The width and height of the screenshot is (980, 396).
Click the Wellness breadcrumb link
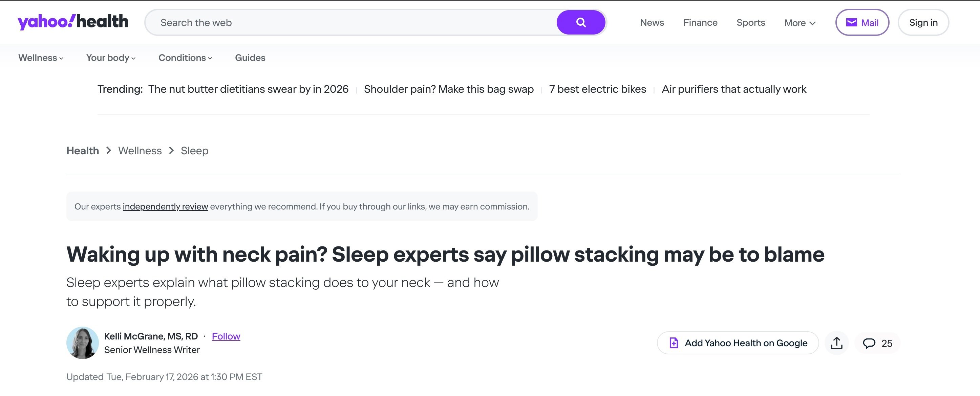click(140, 151)
